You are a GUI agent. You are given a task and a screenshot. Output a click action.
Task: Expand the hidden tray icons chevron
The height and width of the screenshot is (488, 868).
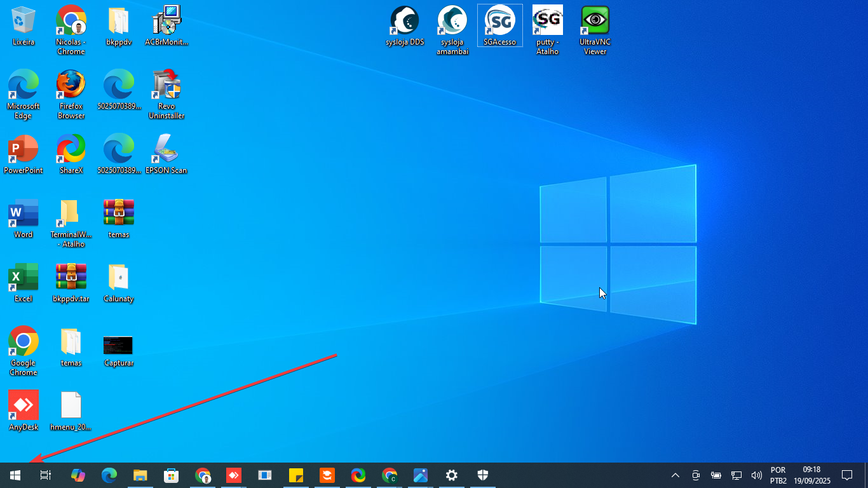[x=675, y=475]
